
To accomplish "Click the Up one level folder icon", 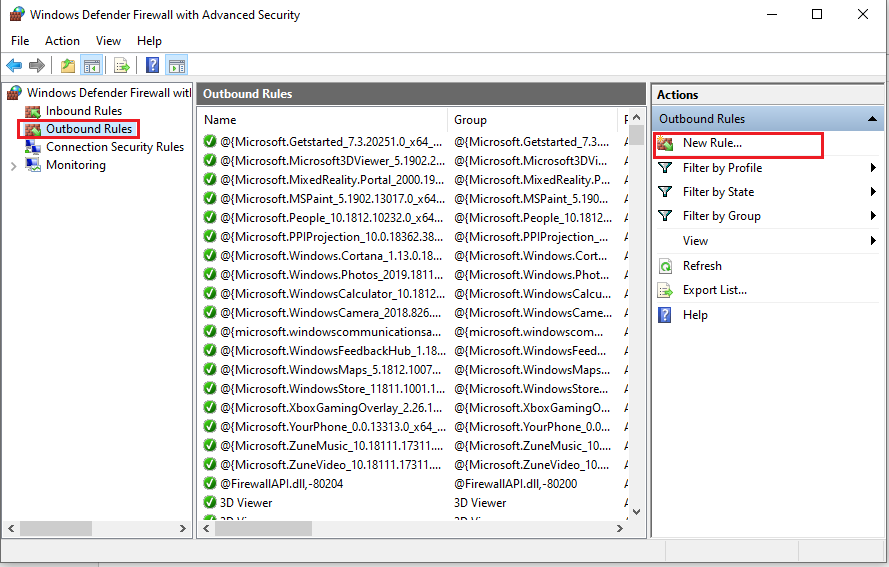I will coord(68,66).
